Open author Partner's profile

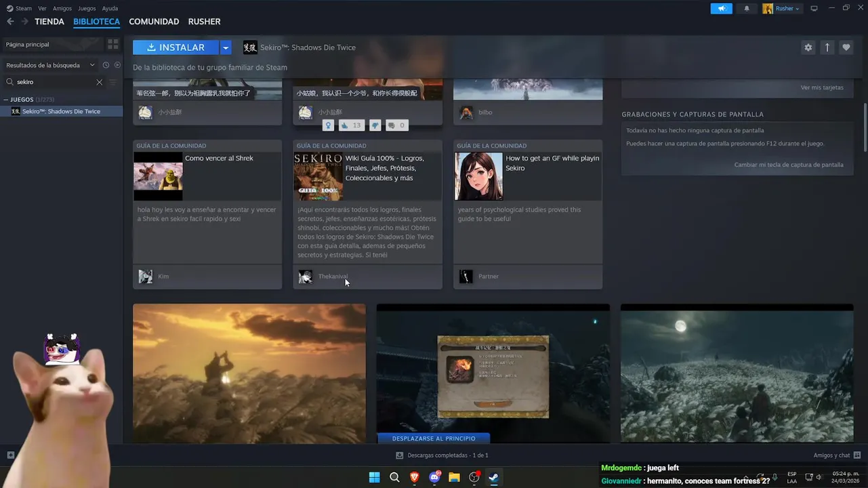489,277
